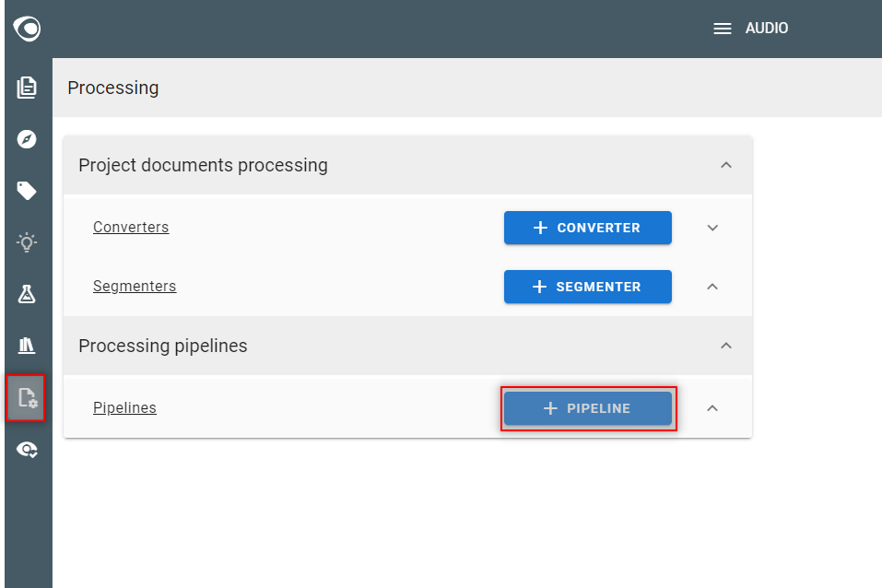Open the books Resources sidebar icon
The height and width of the screenshot is (588, 882).
(27, 346)
